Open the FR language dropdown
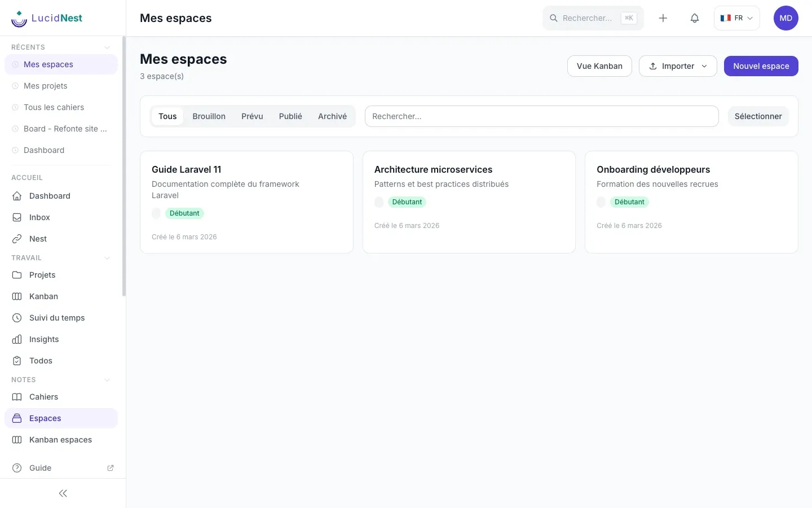 (737, 18)
